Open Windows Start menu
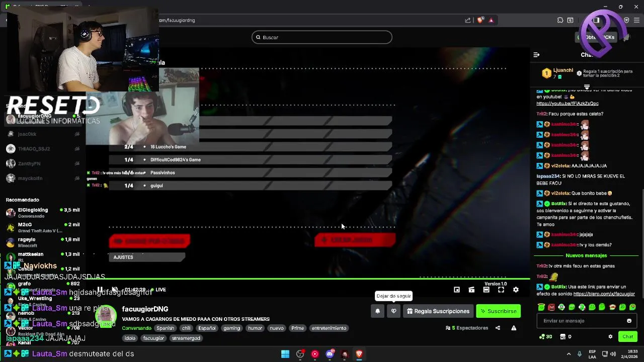Viewport: 644px width, 362px height. coord(285,354)
